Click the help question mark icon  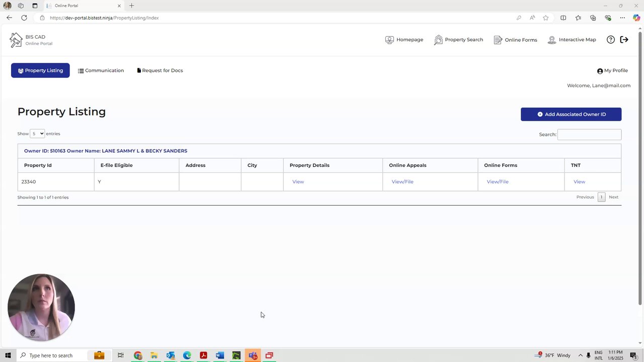pyautogui.click(x=610, y=40)
